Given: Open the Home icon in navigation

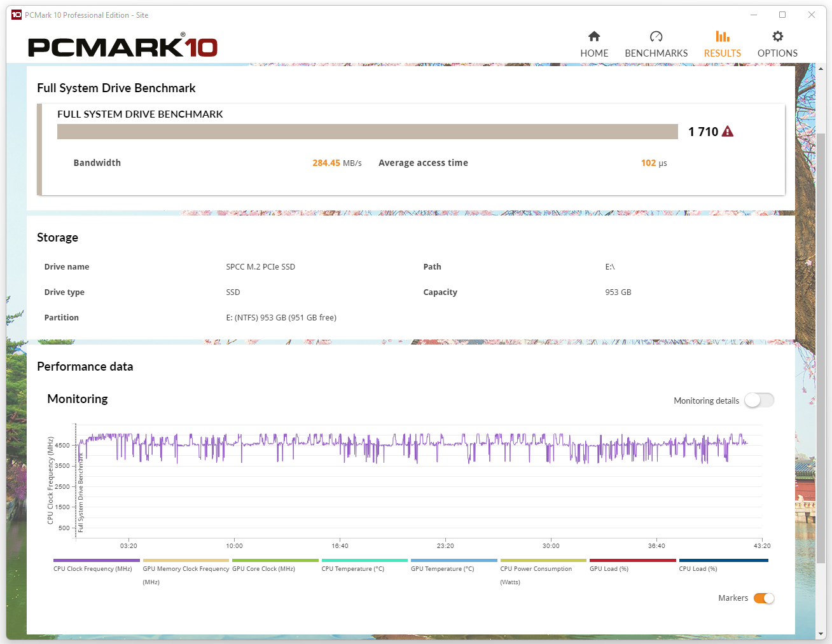Looking at the screenshot, I should click(x=594, y=36).
